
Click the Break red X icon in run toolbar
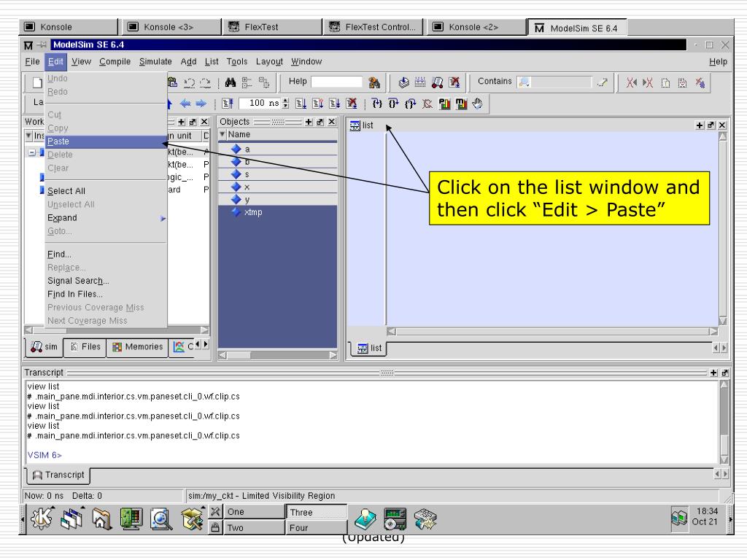[x=352, y=104]
